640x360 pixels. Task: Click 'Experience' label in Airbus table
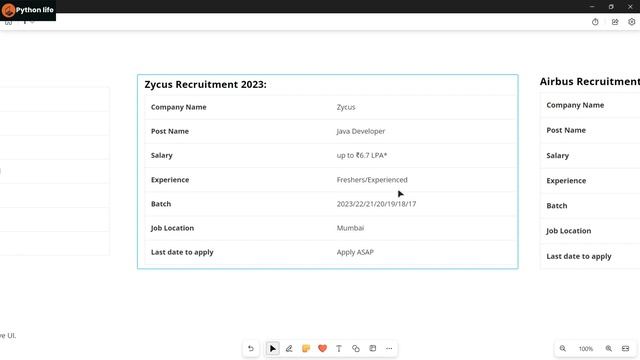pos(566,180)
